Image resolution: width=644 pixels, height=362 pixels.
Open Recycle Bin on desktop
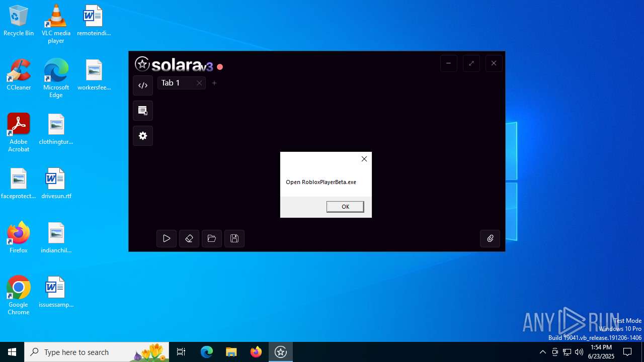(19, 21)
